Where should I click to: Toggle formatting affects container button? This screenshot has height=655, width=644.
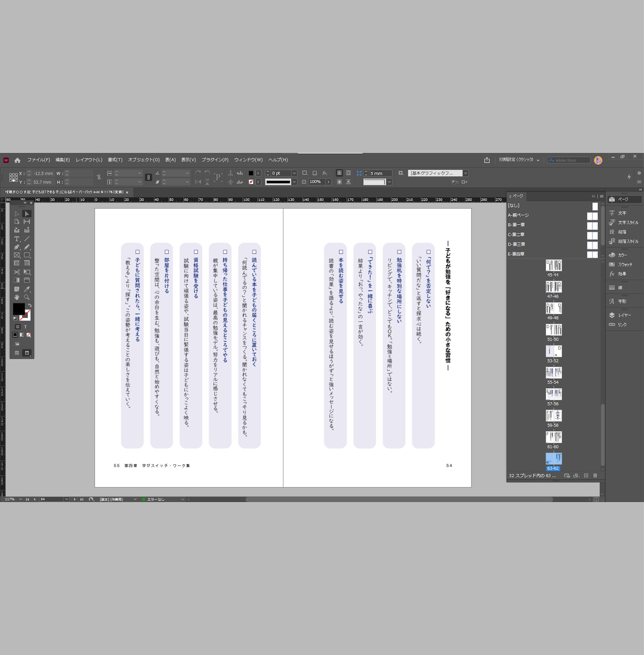point(17,327)
